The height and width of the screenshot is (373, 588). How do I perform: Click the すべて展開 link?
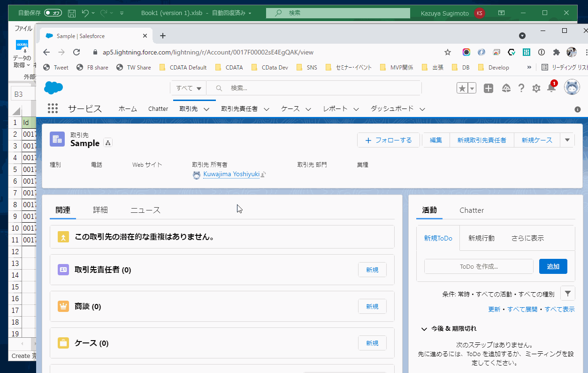pyautogui.click(x=522, y=309)
